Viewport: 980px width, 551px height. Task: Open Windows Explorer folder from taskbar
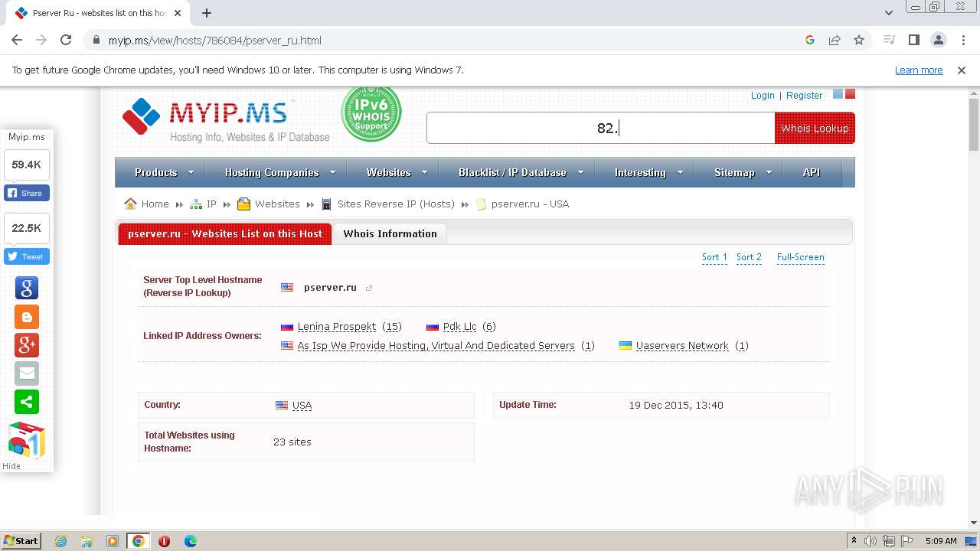point(87,541)
